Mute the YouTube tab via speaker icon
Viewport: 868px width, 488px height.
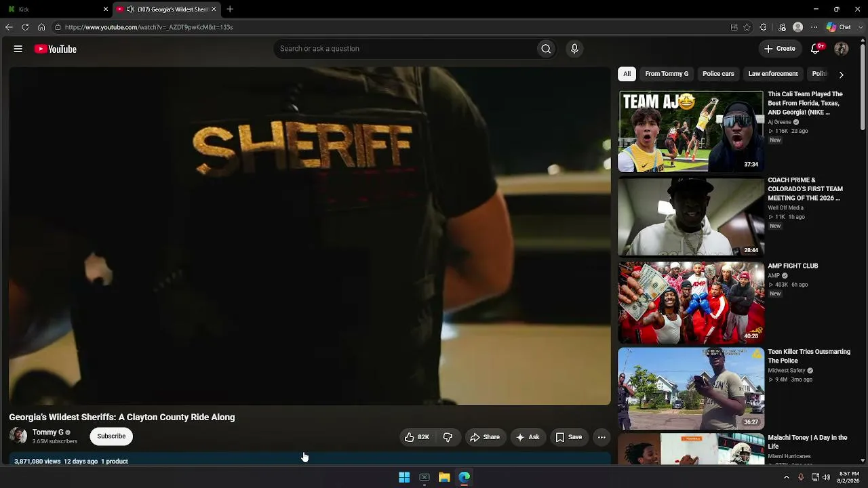[x=130, y=9]
